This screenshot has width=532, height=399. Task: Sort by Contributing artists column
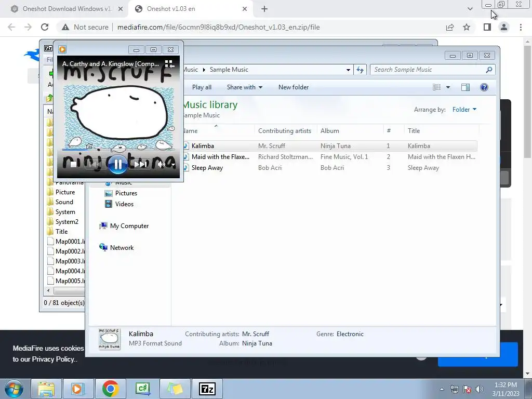pyautogui.click(x=286, y=130)
